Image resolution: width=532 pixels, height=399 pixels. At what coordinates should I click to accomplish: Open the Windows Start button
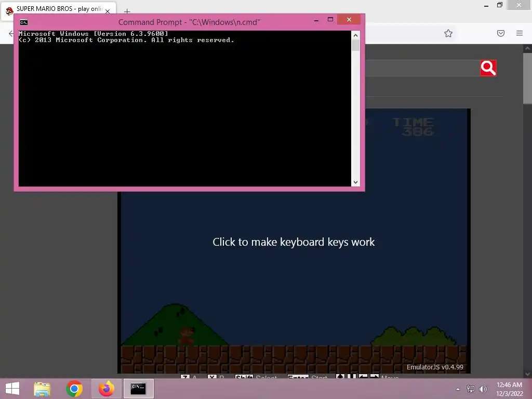[12, 389]
